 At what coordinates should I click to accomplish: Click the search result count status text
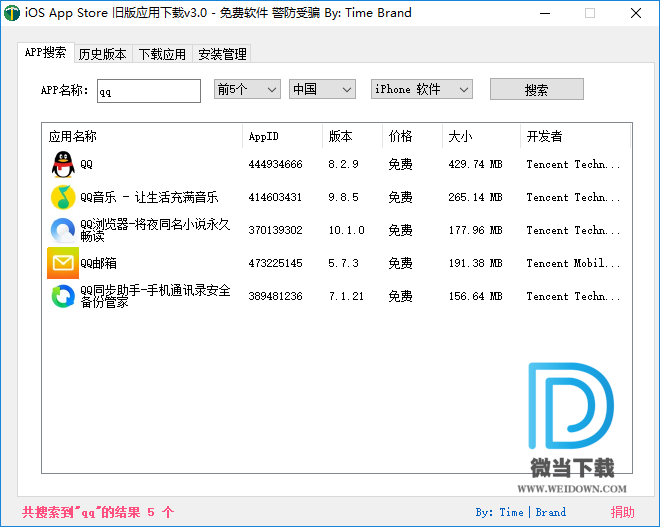tap(98, 512)
